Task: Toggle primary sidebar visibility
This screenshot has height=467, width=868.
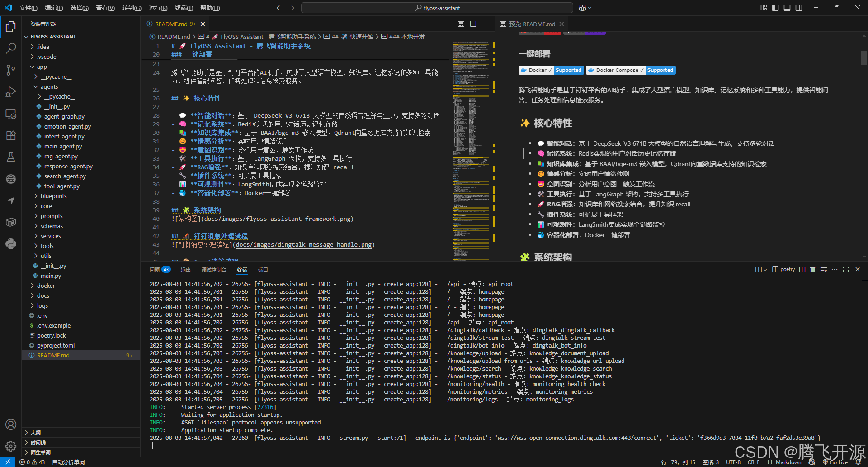Action: 775,8
